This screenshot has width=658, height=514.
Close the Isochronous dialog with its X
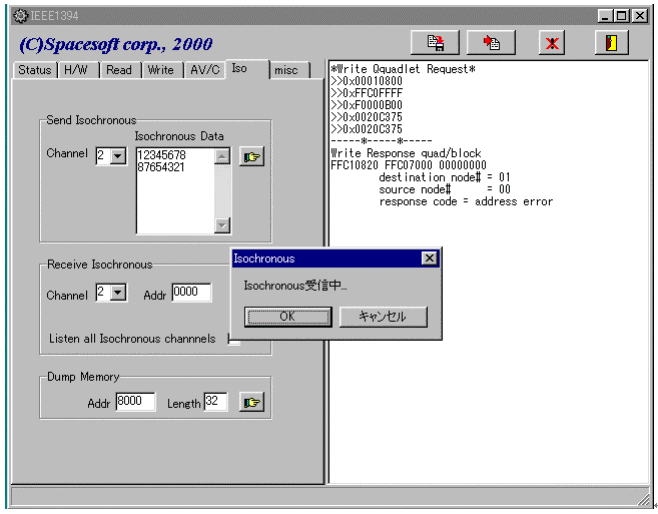pyautogui.click(x=429, y=258)
